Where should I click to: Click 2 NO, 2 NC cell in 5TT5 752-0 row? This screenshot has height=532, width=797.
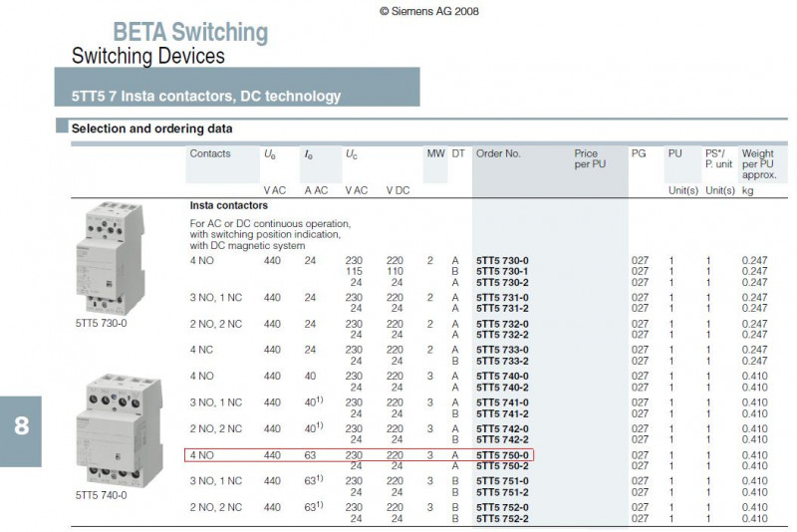(216, 508)
